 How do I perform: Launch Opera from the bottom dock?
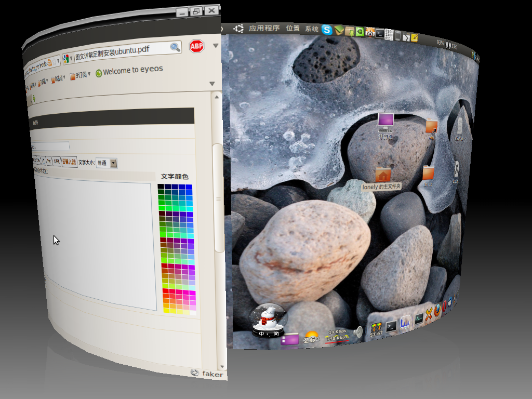point(445,305)
